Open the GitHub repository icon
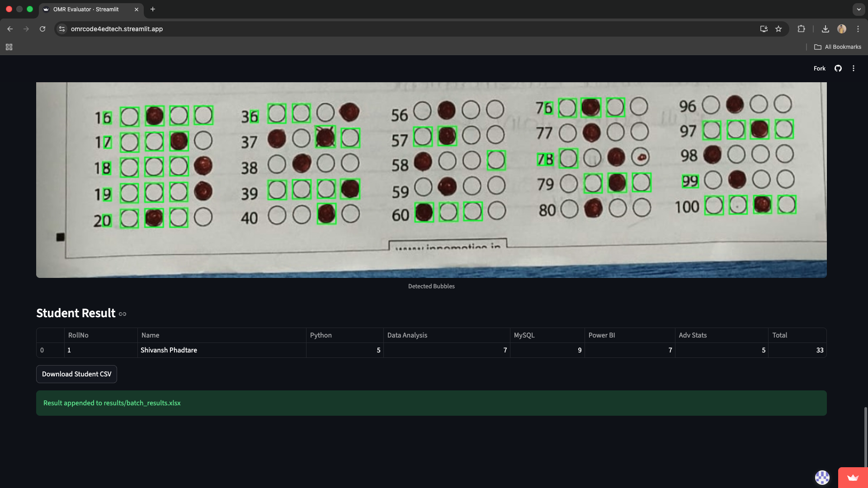The height and width of the screenshot is (488, 868). (838, 68)
